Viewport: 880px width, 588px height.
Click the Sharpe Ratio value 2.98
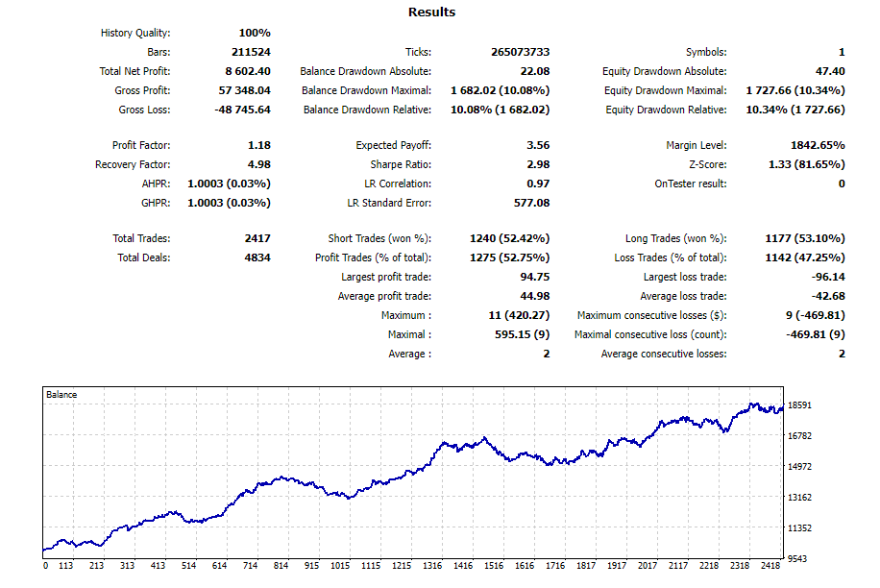[538, 164]
